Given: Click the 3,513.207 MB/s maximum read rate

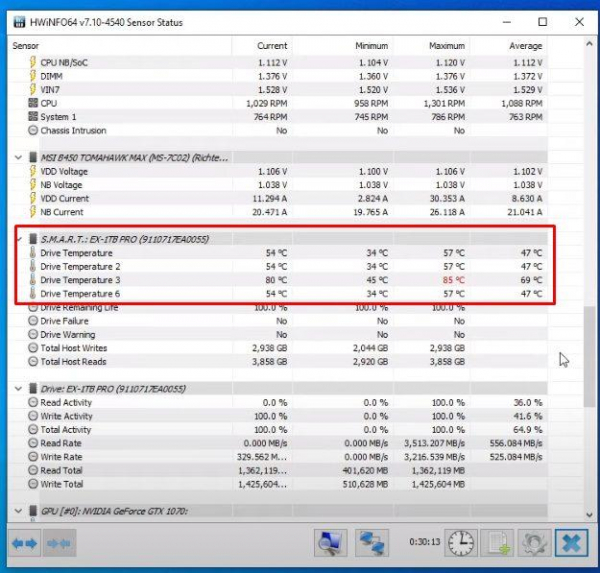Looking at the screenshot, I should [434, 443].
